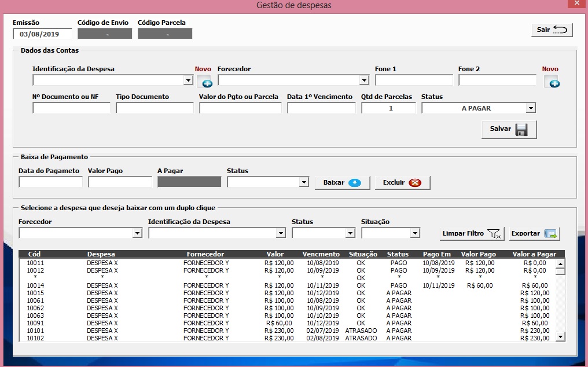Click the Baixar button
The height and width of the screenshot is (367, 588).
point(343,183)
